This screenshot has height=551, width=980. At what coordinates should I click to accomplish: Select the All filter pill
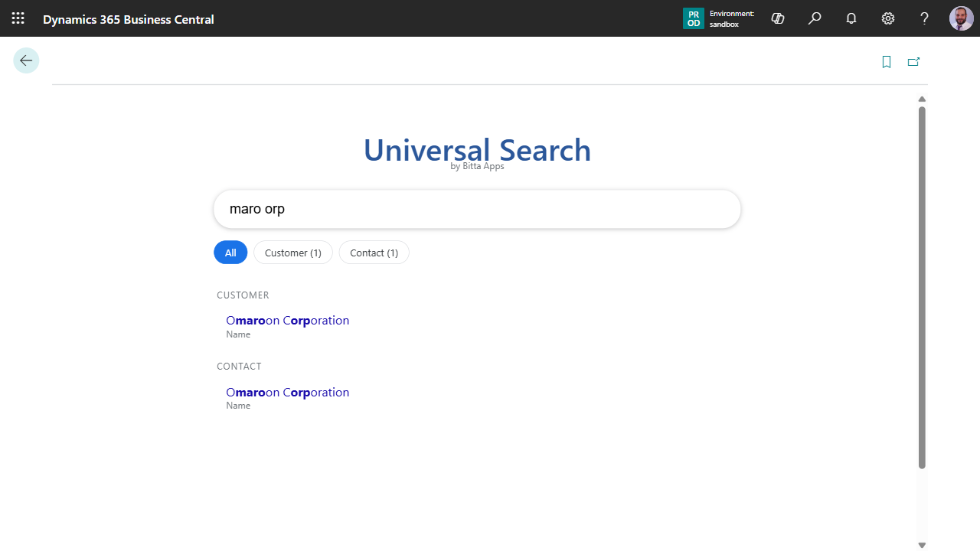230,253
